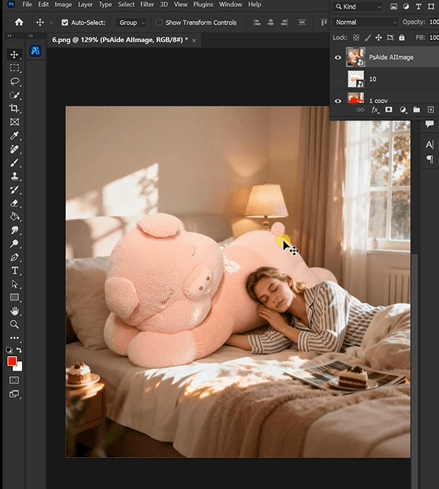
Task: Align left edges button
Action: [x=257, y=22]
